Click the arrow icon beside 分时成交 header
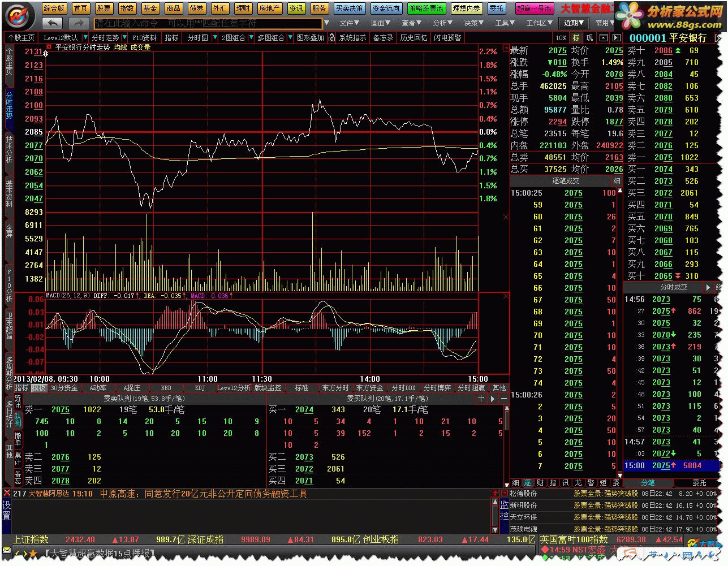 tap(708, 287)
